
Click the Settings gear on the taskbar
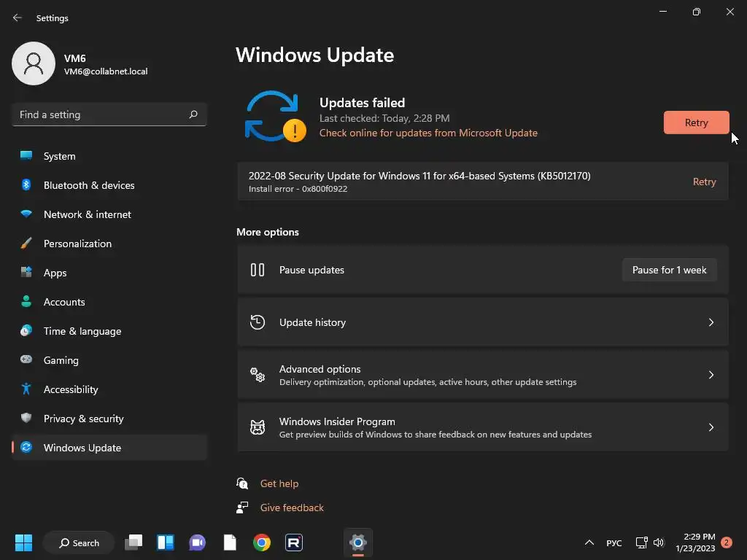pos(357,542)
